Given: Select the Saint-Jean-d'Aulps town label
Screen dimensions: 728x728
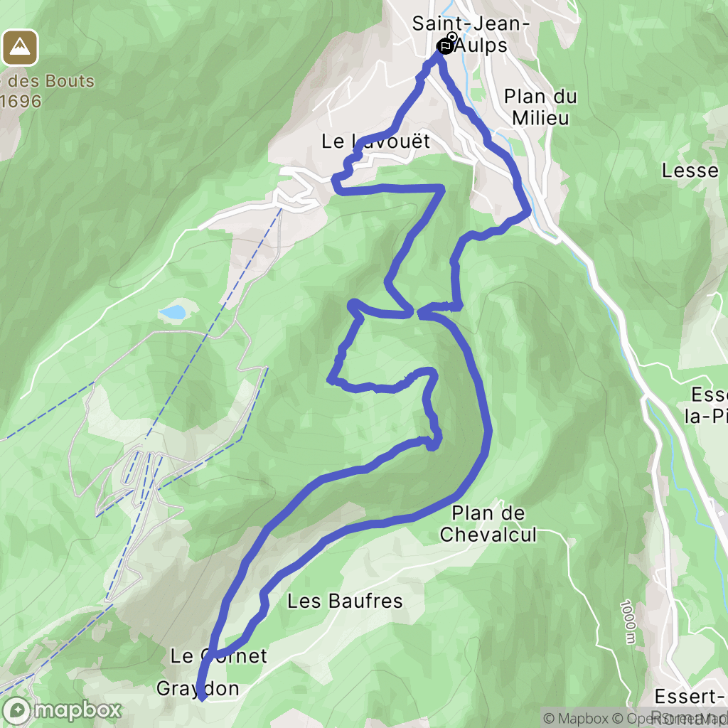Looking at the screenshot, I should coord(470,34).
